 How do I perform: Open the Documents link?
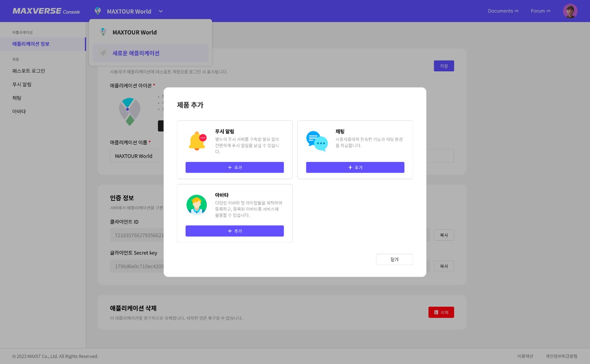click(x=503, y=11)
